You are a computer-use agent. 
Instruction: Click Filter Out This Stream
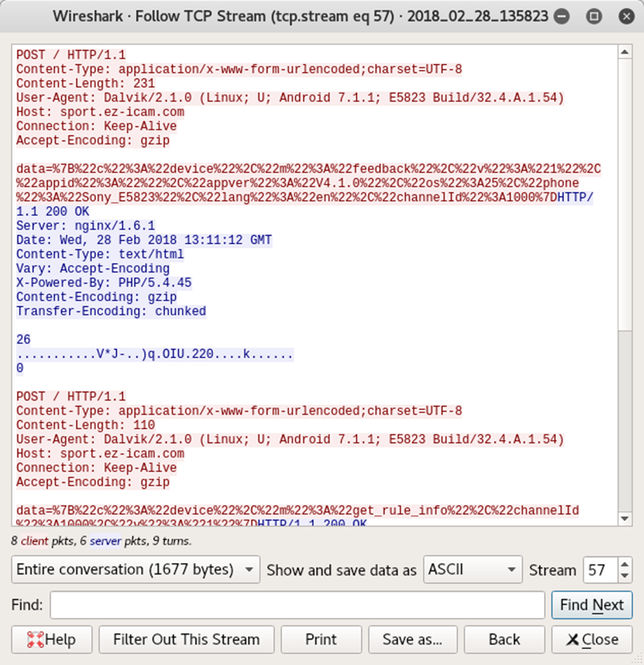pos(186,639)
